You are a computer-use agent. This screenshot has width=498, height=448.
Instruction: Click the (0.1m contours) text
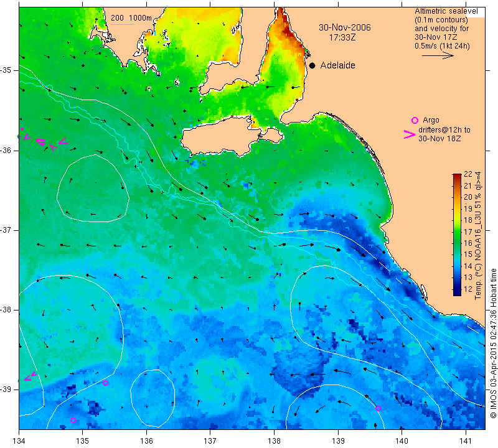(x=441, y=20)
